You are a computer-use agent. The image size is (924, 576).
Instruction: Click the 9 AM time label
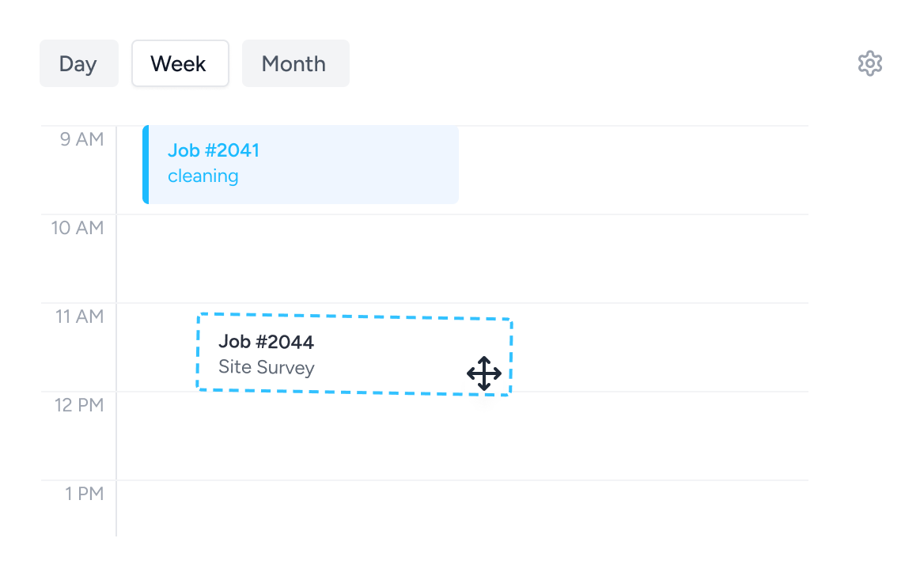tap(81, 139)
